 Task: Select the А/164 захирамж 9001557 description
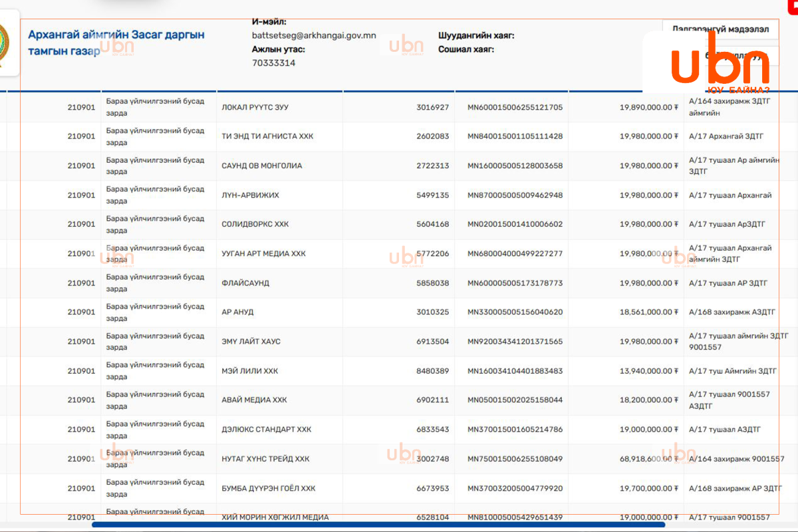coord(737,459)
